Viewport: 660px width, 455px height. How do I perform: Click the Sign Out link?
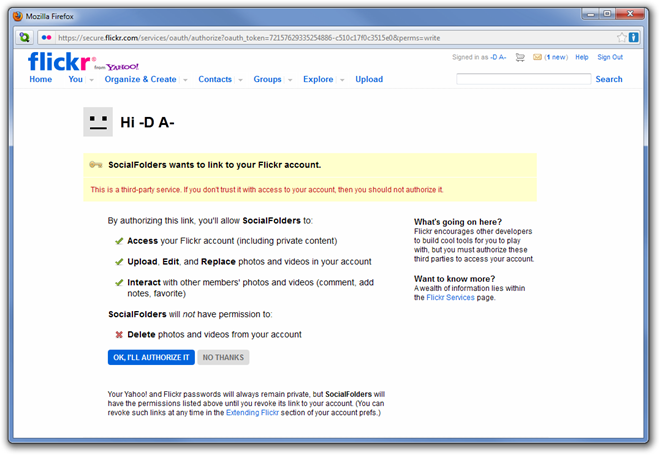point(610,57)
